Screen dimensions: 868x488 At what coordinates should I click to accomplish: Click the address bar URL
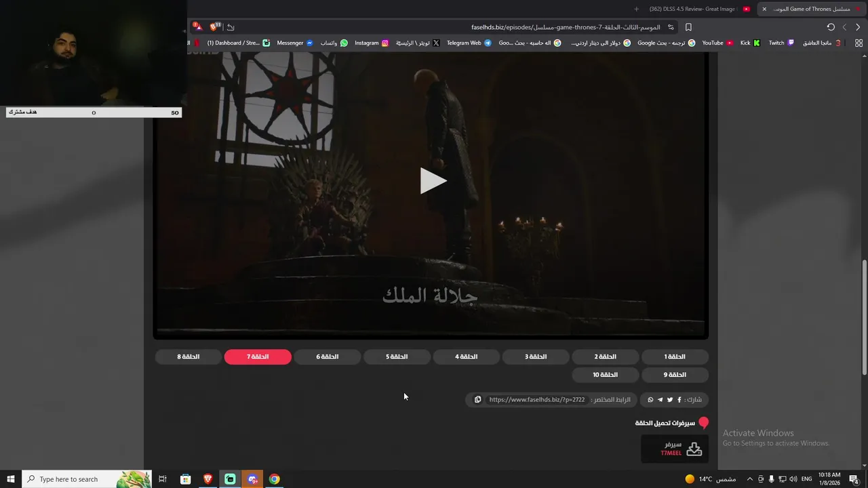click(566, 27)
